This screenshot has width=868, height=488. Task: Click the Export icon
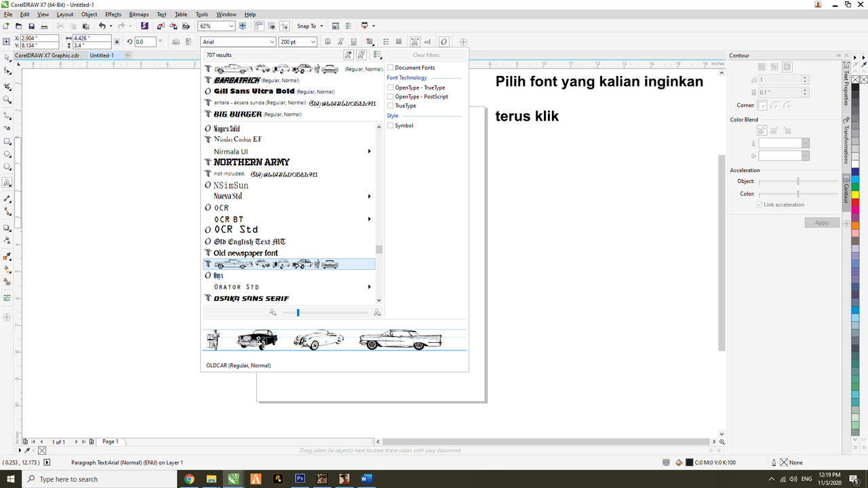click(x=174, y=26)
